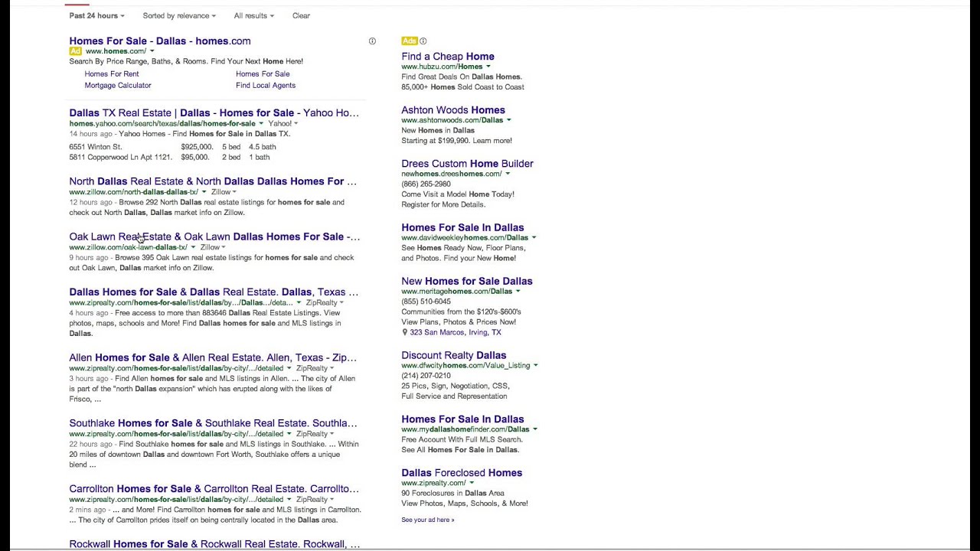Expand the arrow beside www.ziprealty.com/ in the ads column
Screen dimensions: 980x551
[x=472, y=483]
